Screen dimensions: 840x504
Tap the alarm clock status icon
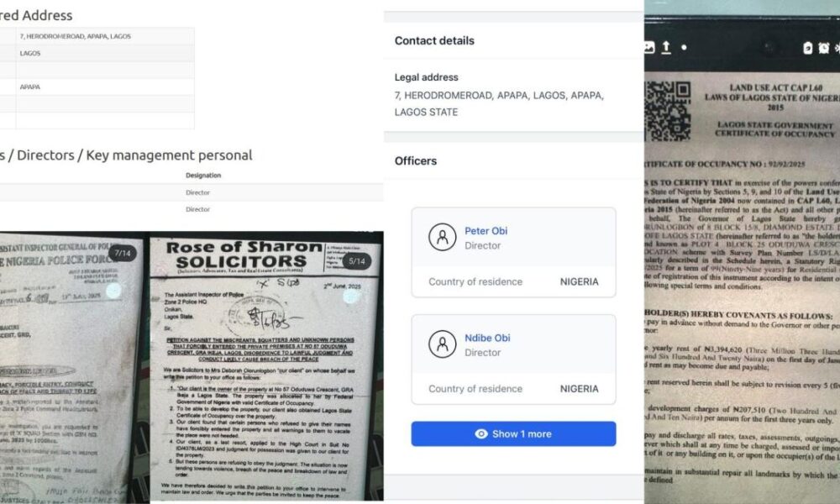823,48
